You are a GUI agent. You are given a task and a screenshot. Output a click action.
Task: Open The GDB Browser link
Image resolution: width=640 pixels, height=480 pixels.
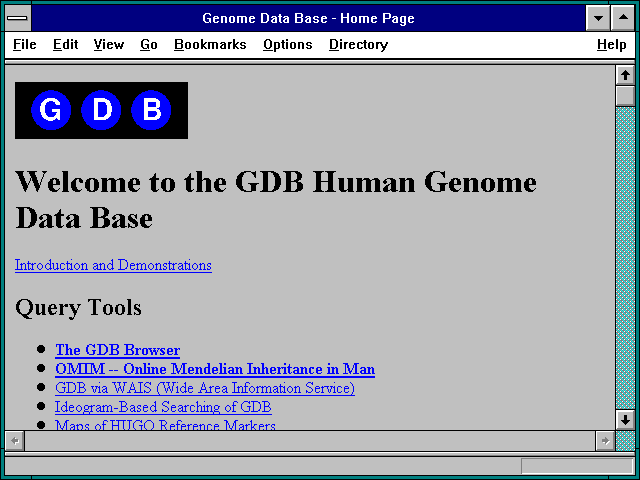tap(118, 350)
